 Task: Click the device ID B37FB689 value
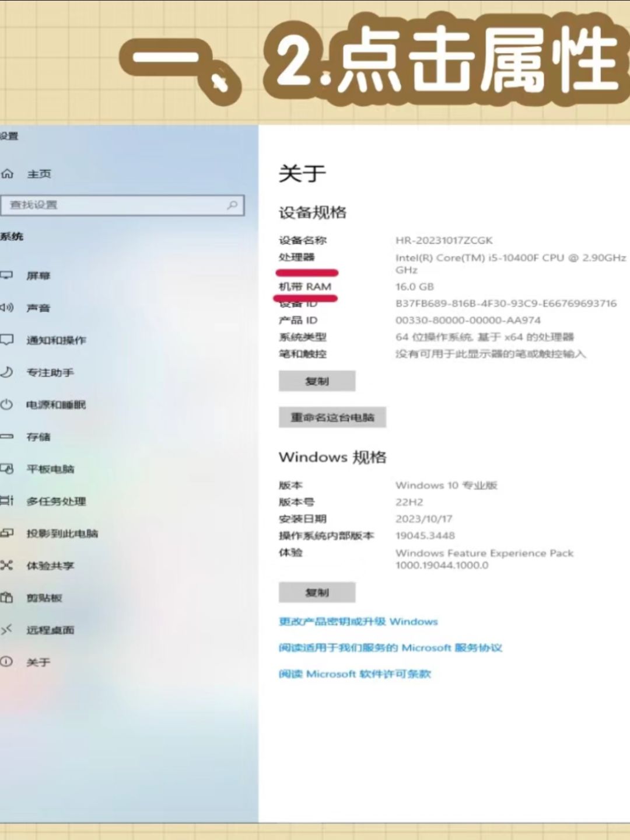click(506, 304)
